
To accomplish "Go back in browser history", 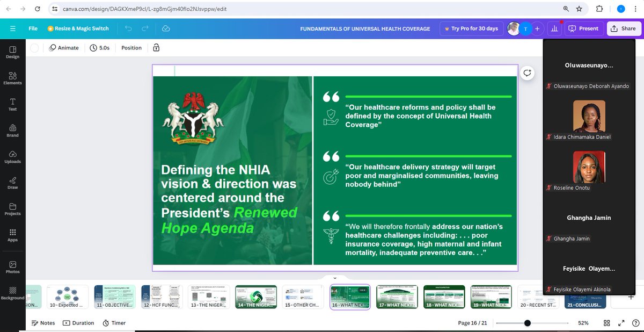I will click(8, 9).
